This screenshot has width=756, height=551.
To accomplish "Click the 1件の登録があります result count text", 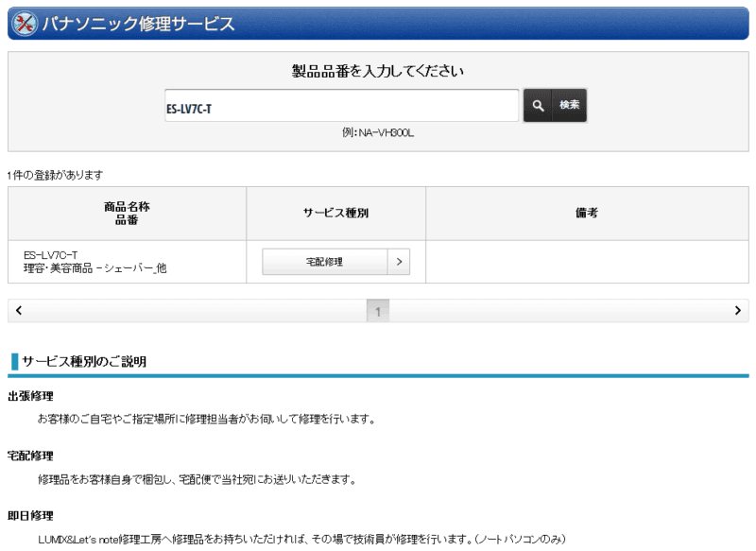I will pyautogui.click(x=55, y=175).
